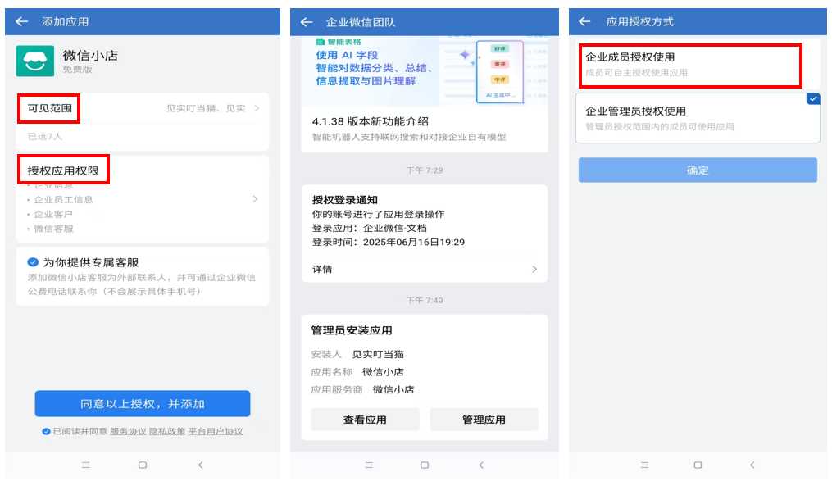Tap the 管理员授权范围内的成员可使用应用 description
This screenshot has width=832, height=504.
(660, 126)
